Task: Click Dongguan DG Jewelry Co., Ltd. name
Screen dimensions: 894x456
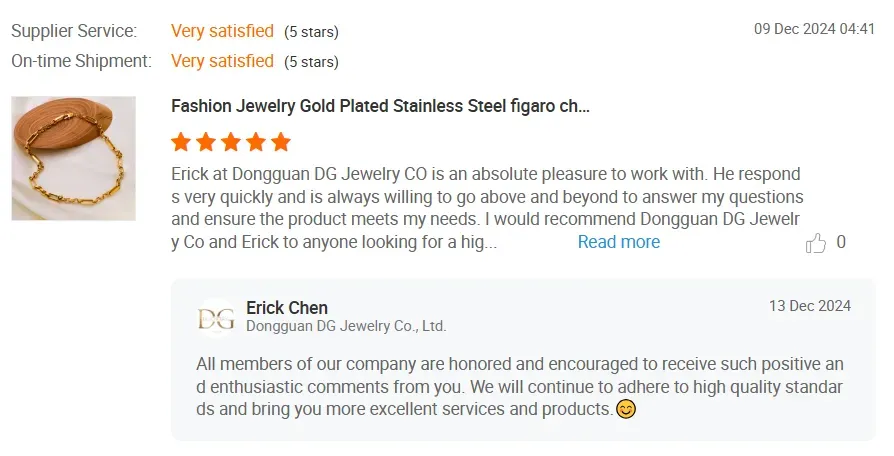Action: [x=346, y=326]
